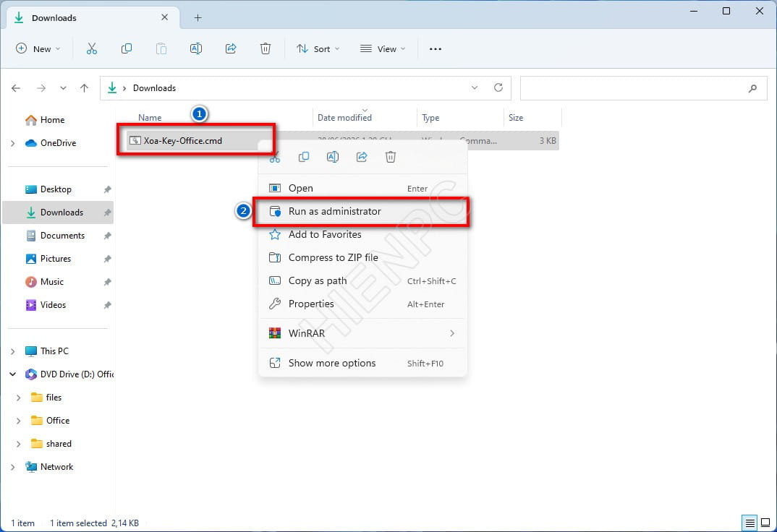Expand the OneDrive tree node
Viewport: 777px width, 532px height.
click(x=12, y=143)
